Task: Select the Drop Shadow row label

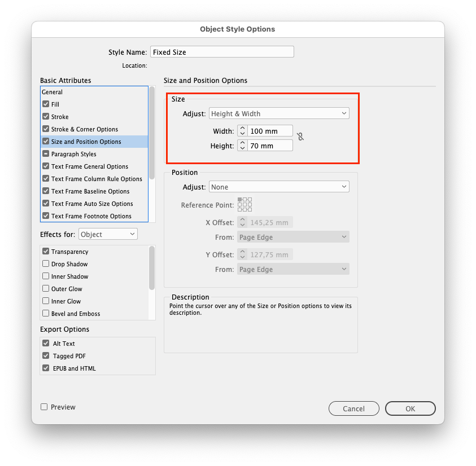Action: point(69,264)
